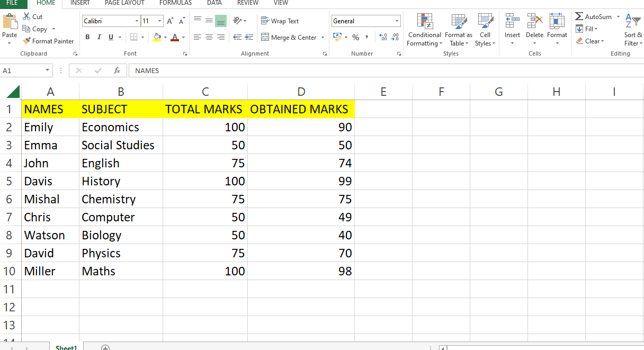Open Borders dropdown arrow
644x350 pixels.
(x=143, y=38)
